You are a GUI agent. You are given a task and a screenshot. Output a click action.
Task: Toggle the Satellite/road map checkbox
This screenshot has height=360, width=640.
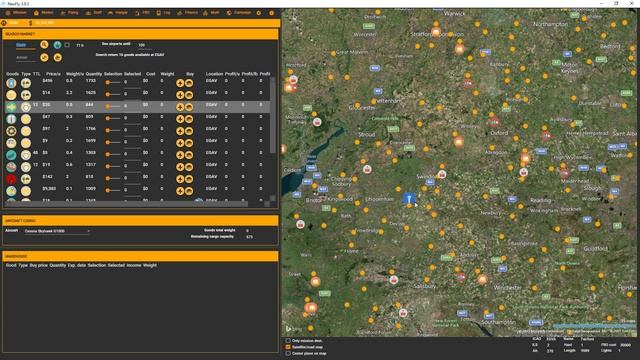coord(288,347)
